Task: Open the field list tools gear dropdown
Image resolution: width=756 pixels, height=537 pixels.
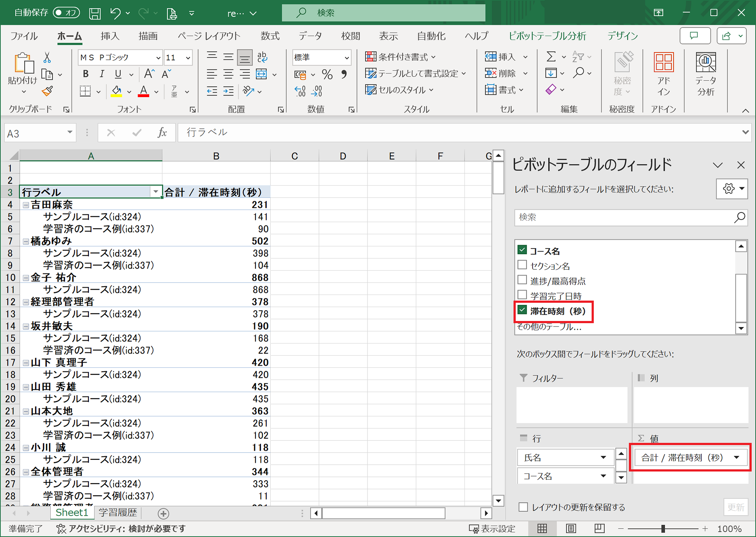Action: click(732, 189)
